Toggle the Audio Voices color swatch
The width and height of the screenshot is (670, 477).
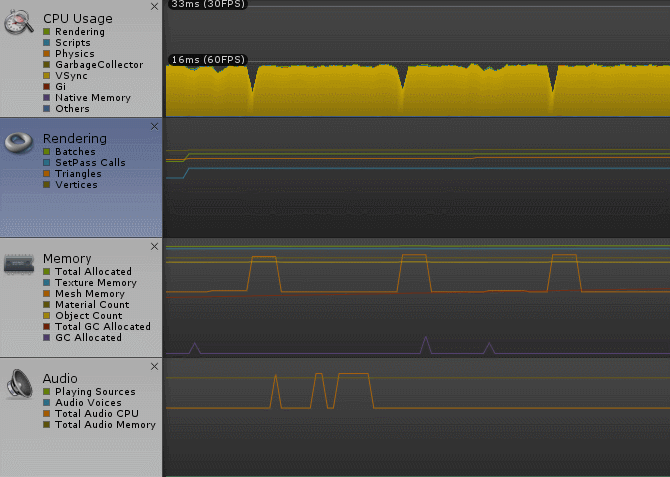click(x=47, y=403)
